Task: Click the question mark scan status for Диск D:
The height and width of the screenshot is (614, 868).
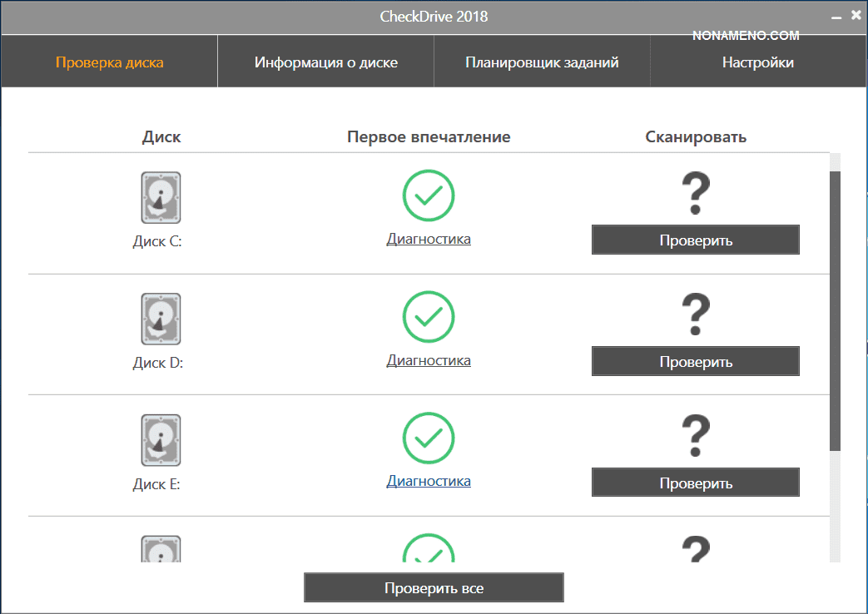Action: click(x=695, y=314)
